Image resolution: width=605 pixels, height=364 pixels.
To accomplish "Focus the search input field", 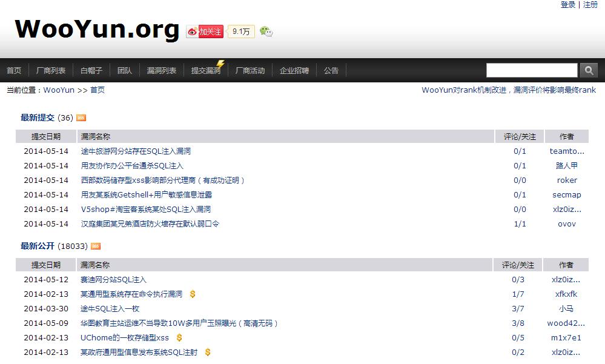I will pyautogui.click(x=532, y=70).
